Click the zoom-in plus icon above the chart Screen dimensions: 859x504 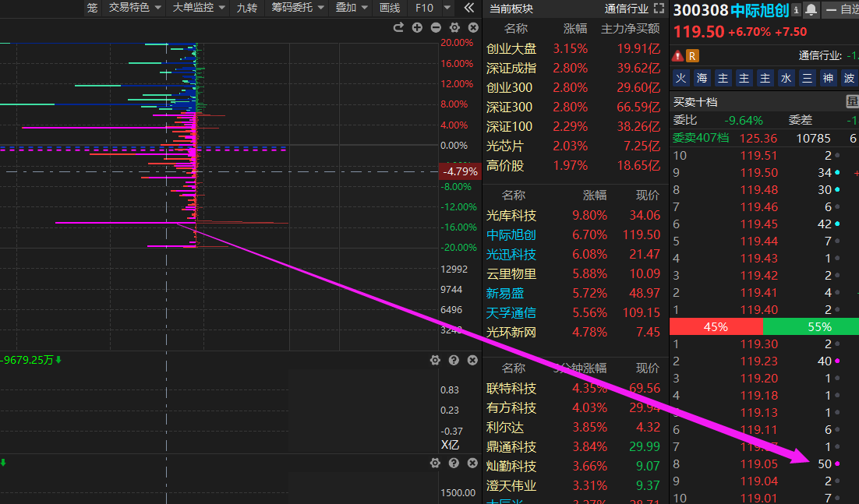[x=417, y=28]
